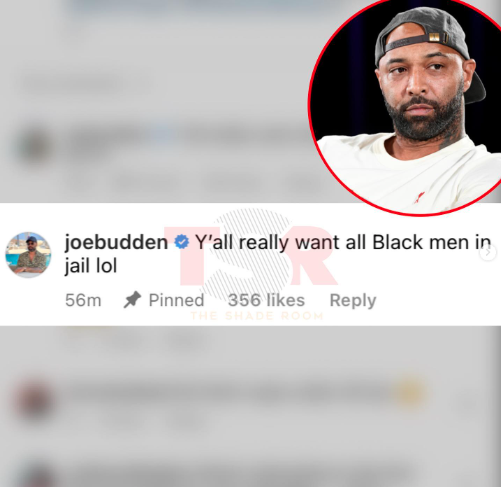Open joebudden's profile picture avatar
Screen dimensions: 501x487
click(x=28, y=255)
